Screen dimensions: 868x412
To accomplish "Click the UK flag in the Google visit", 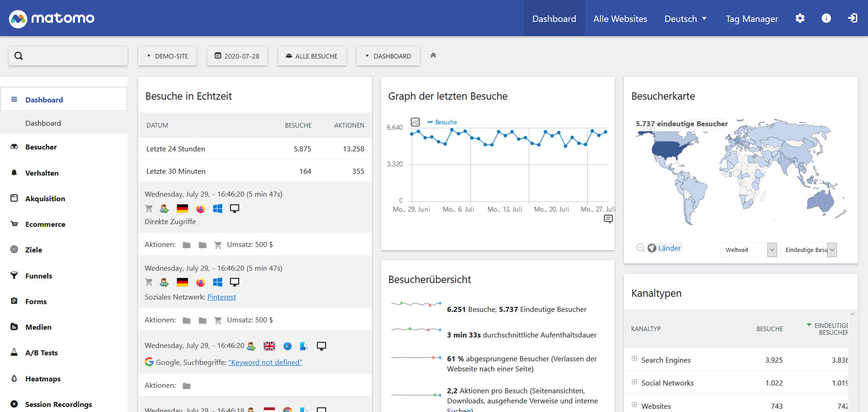I will 269,346.
